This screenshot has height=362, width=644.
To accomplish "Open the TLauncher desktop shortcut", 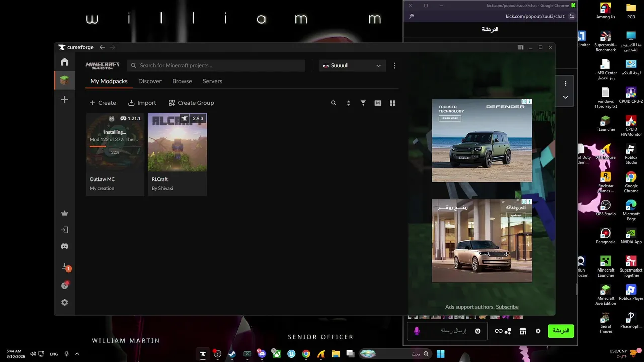I will 606,123.
